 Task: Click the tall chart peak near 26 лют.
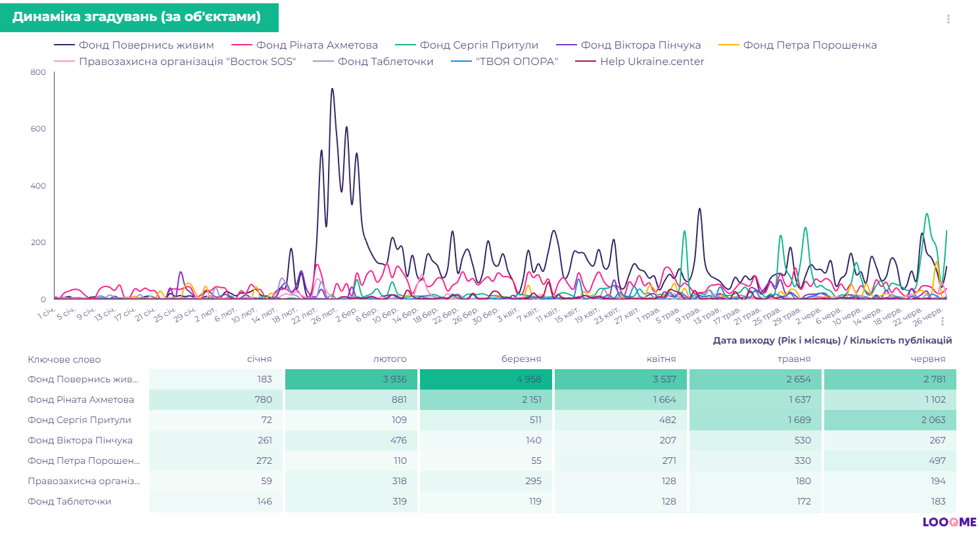coord(332,90)
